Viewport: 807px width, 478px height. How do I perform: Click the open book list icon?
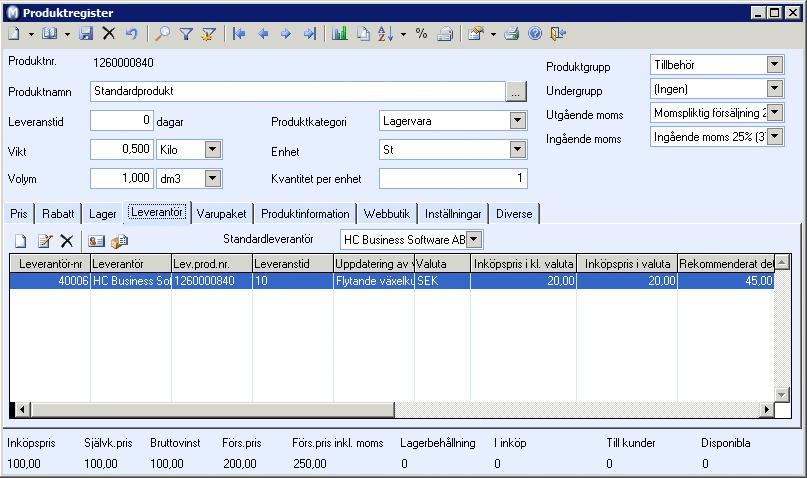(x=49, y=34)
